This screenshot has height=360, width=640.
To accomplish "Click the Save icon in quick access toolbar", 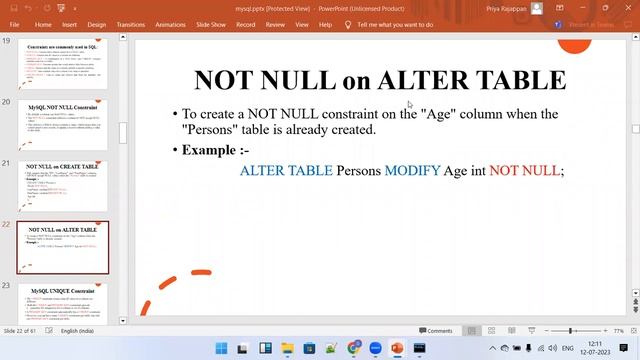I will coord(14,8).
